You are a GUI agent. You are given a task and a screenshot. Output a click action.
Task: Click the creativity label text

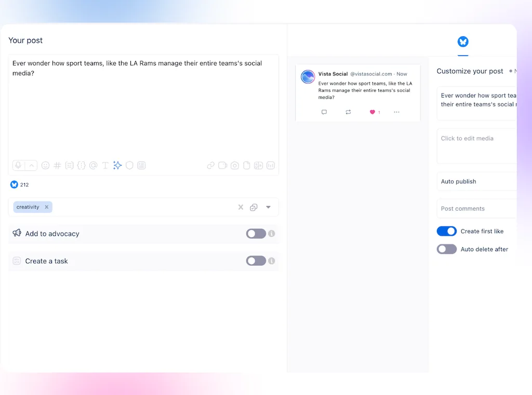point(28,207)
